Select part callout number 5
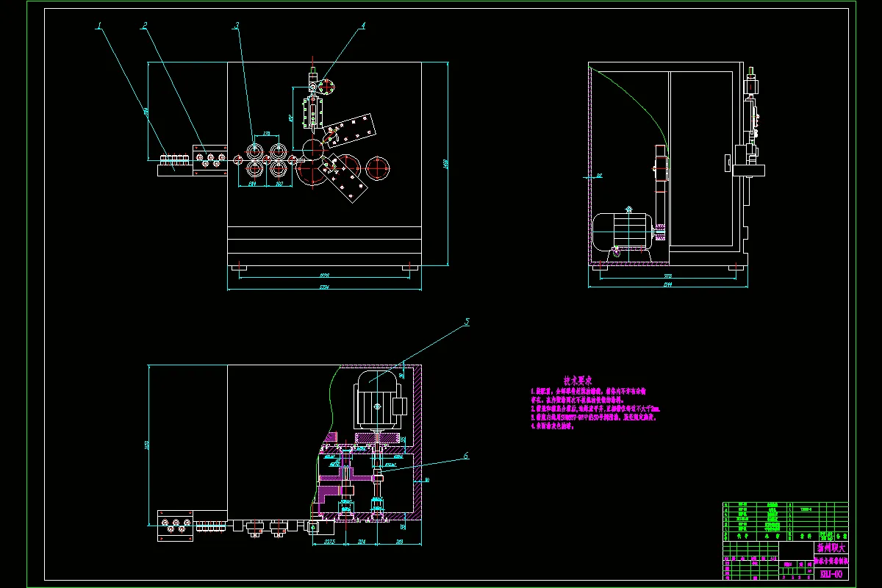Viewport: 882px width, 588px height. pos(466,322)
